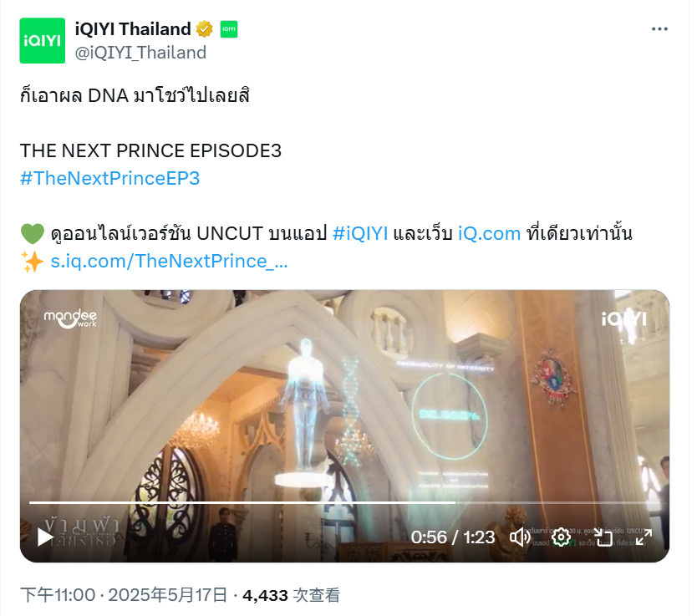The image size is (697, 616).
Task: Open video settings gear icon
Action: (x=561, y=537)
